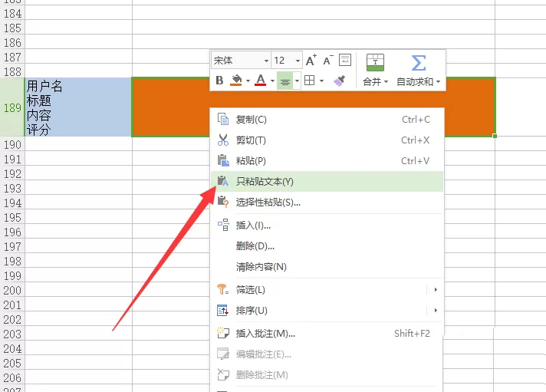Click the insert icon beside 插入(I)
546x392 pixels.
tap(223, 225)
